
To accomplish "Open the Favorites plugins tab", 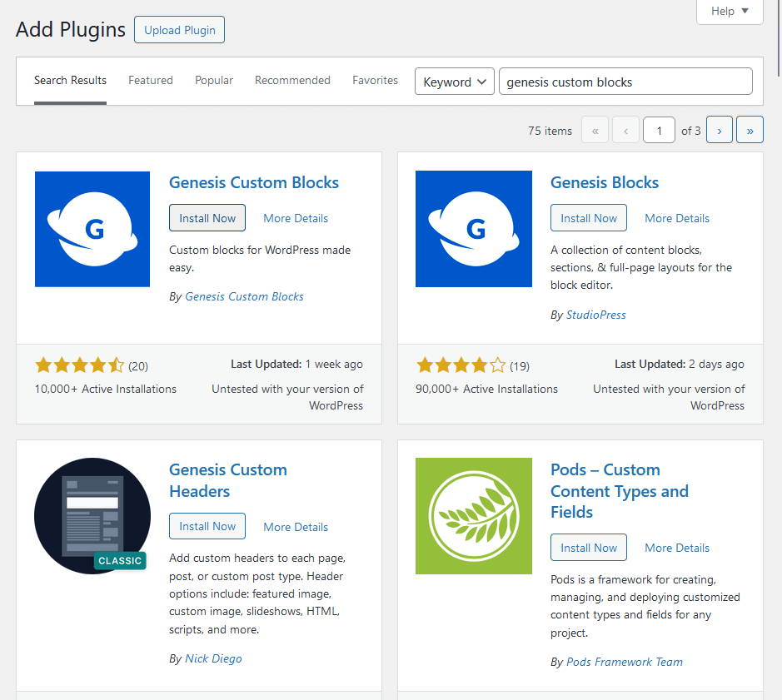I will click(x=375, y=80).
